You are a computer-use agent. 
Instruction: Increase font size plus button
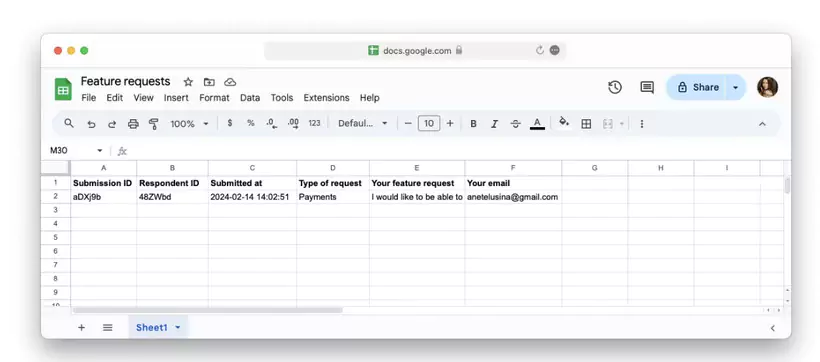[x=450, y=124]
